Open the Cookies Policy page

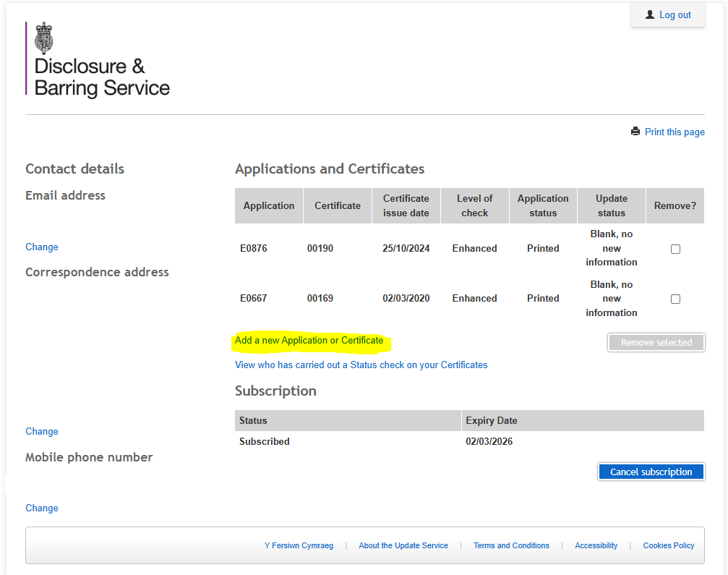coord(668,545)
